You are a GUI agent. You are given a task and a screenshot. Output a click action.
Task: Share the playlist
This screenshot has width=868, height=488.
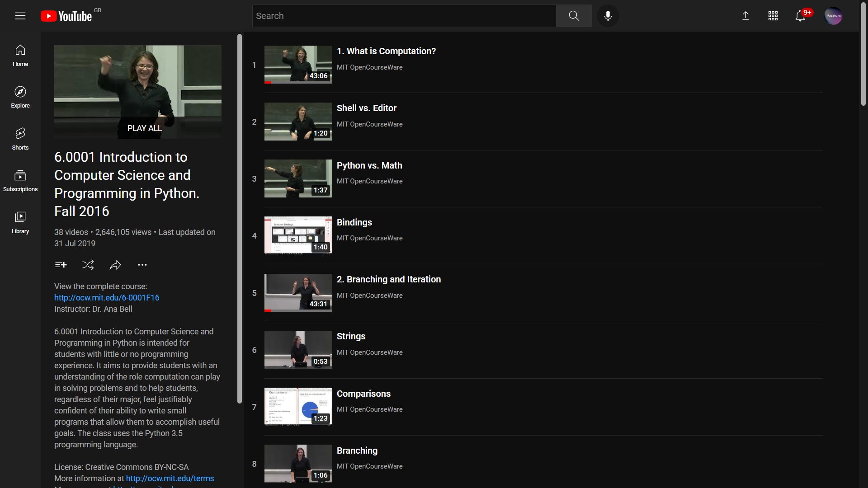115,265
